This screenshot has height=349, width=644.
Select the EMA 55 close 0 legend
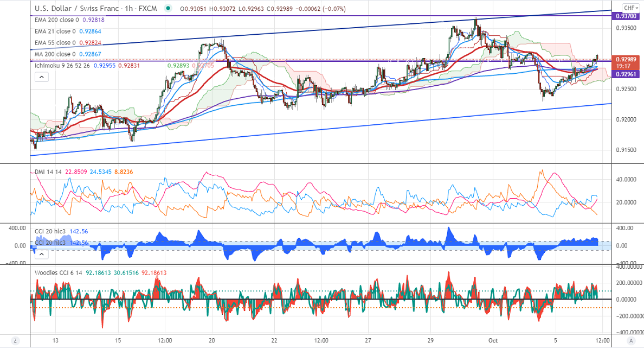point(55,43)
